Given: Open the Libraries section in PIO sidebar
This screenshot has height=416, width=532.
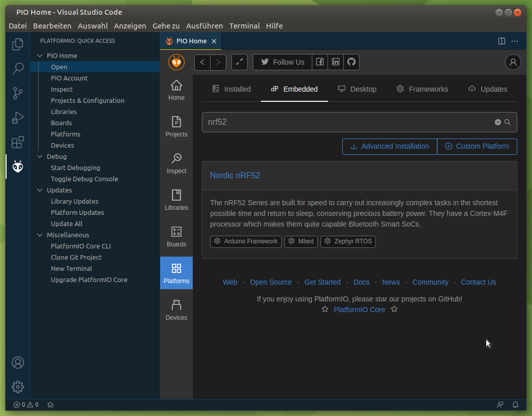Looking at the screenshot, I should coord(176,201).
